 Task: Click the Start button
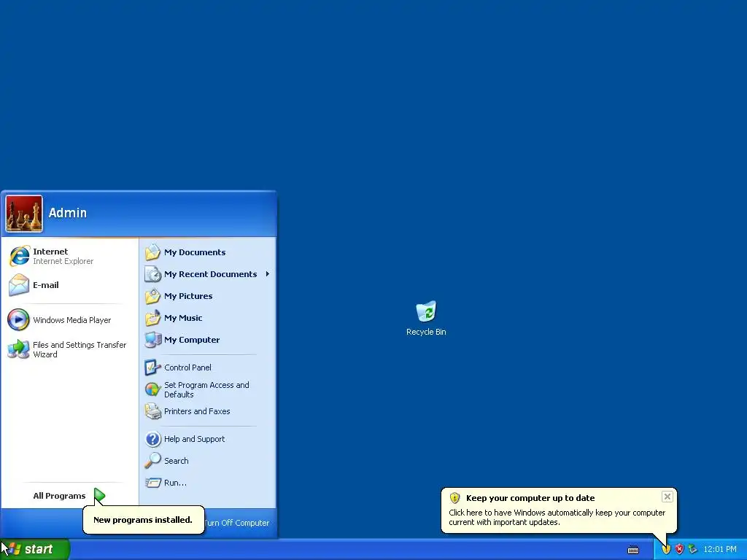[34, 550]
